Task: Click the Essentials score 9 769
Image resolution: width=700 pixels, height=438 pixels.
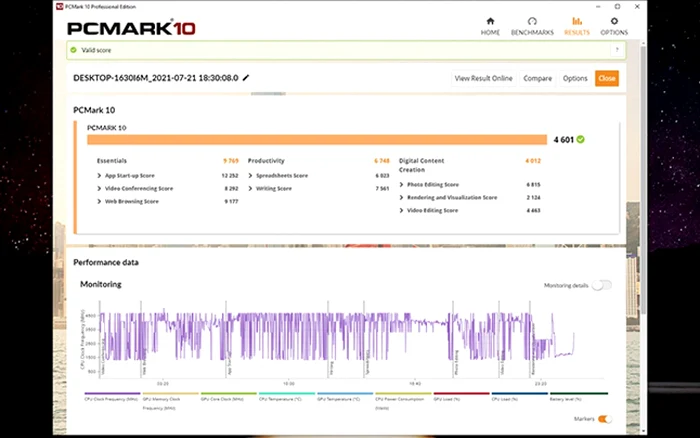Action: [x=231, y=161]
